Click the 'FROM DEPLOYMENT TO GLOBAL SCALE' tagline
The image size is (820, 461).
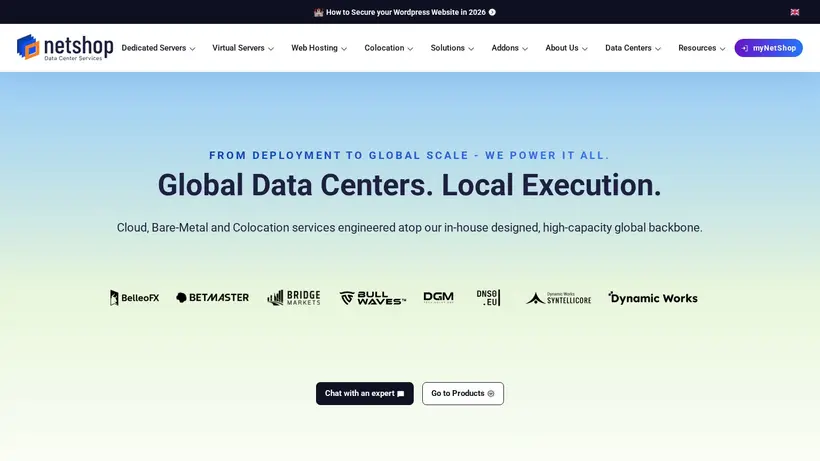pos(409,155)
